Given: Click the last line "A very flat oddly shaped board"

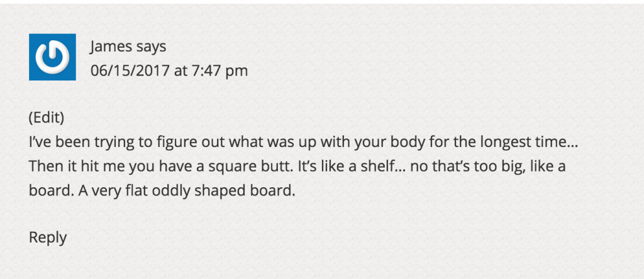Looking at the screenshot, I should click(186, 191).
